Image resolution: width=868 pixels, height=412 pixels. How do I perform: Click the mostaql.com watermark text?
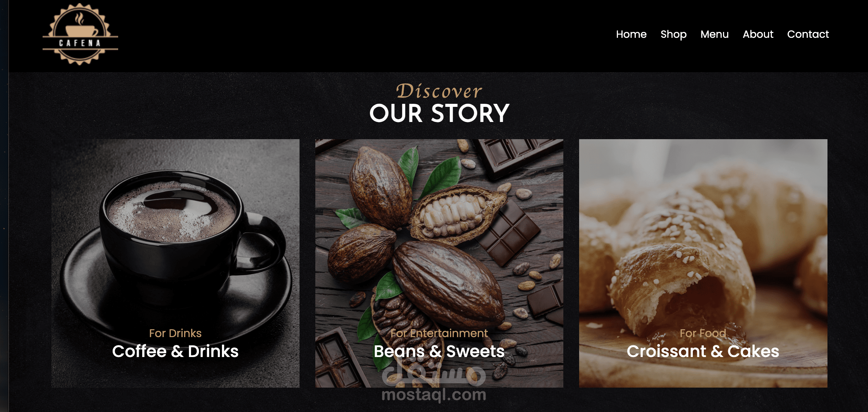[434, 395]
